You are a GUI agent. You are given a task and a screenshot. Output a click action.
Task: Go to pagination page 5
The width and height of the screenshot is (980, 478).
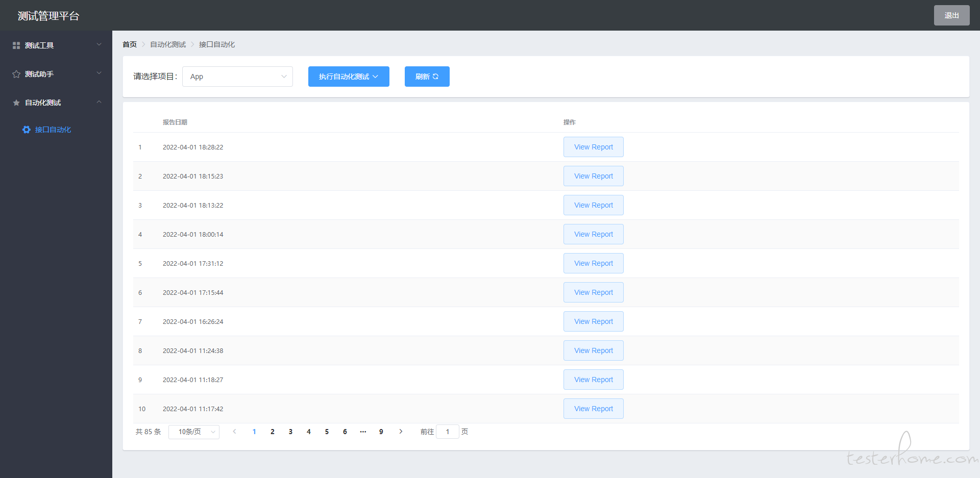(327, 432)
